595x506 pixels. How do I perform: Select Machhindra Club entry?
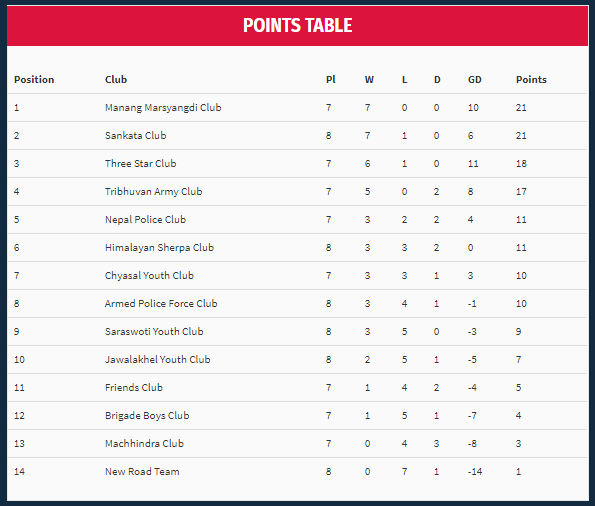point(144,443)
